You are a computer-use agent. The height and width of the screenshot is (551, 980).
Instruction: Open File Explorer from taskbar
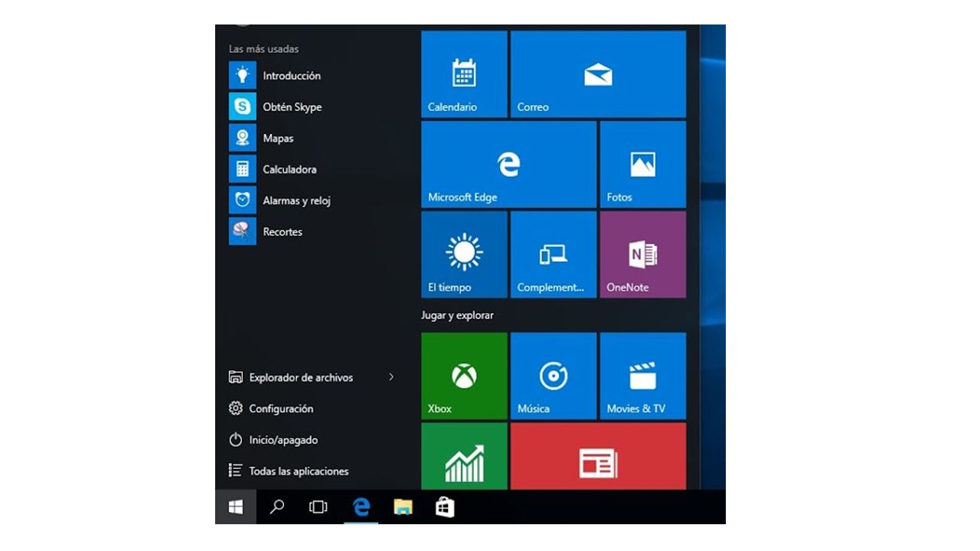point(403,507)
